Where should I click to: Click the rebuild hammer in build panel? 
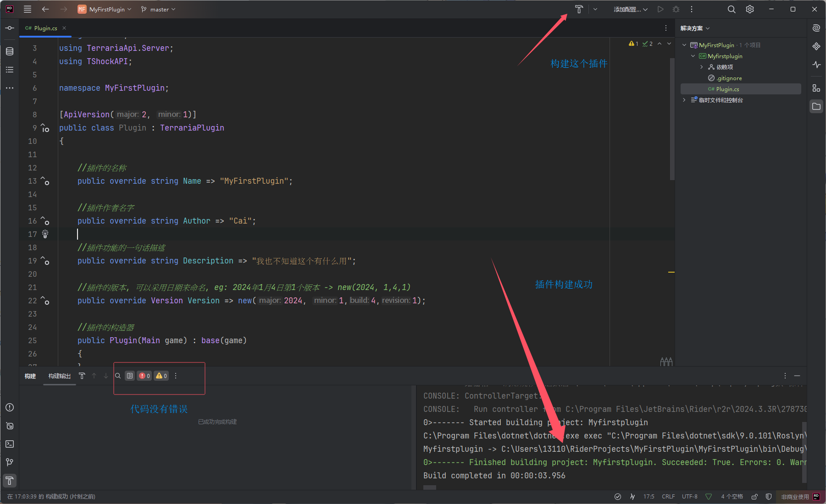82,376
